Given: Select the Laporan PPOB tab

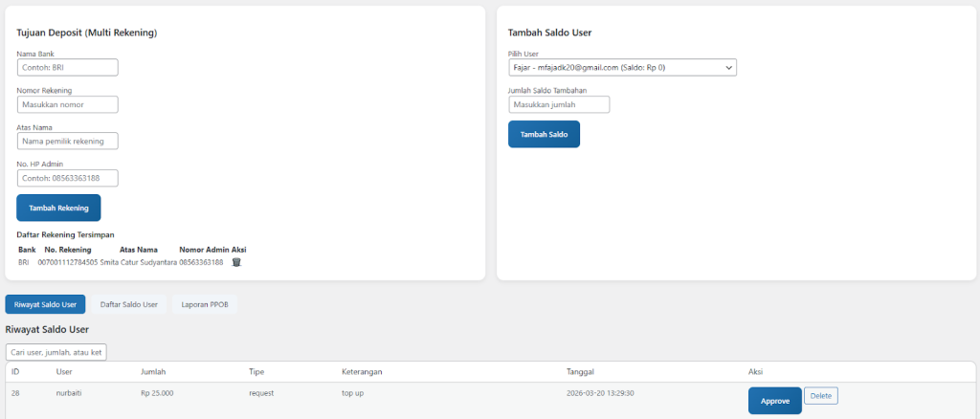Looking at the screenshot, I should point(205,304).
